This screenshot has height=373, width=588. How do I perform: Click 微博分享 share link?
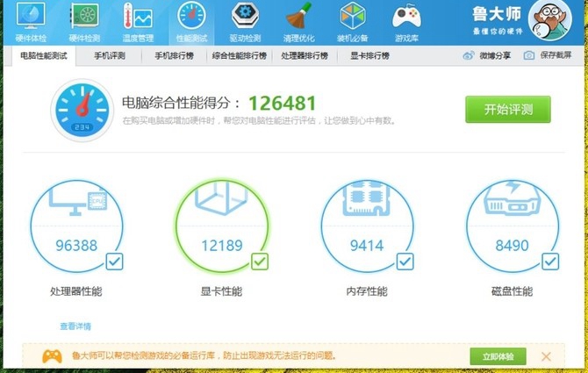click(x=495, y=55)
